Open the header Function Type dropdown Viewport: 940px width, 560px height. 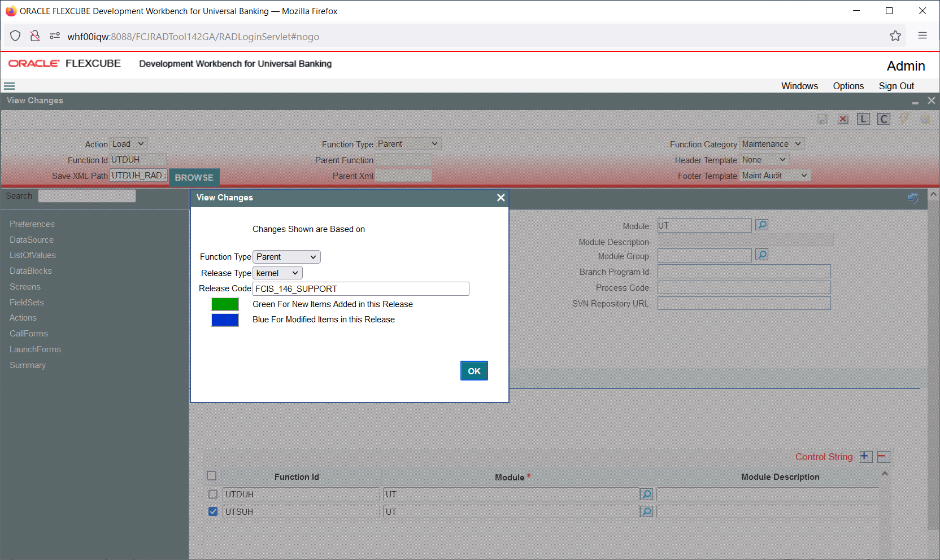tap(408, 144)
